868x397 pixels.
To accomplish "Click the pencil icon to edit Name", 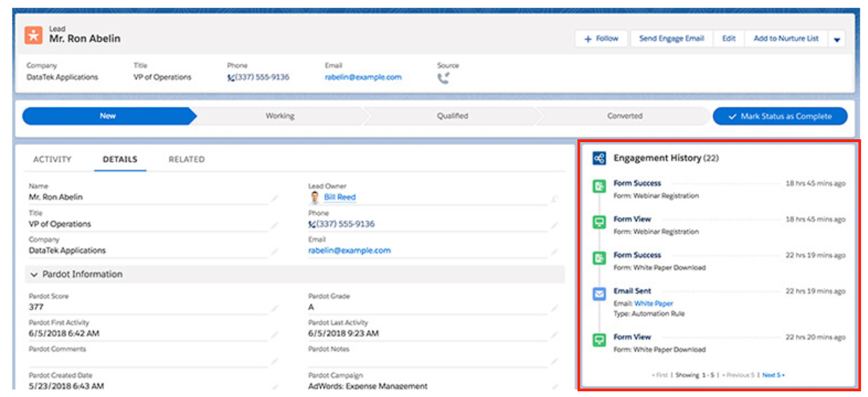I will coord(275,198).
